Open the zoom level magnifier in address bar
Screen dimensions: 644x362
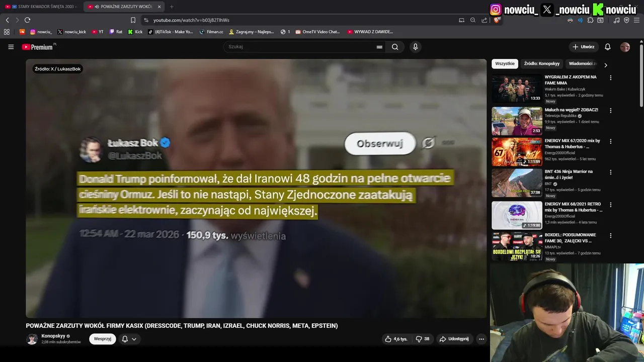[473, 20]
